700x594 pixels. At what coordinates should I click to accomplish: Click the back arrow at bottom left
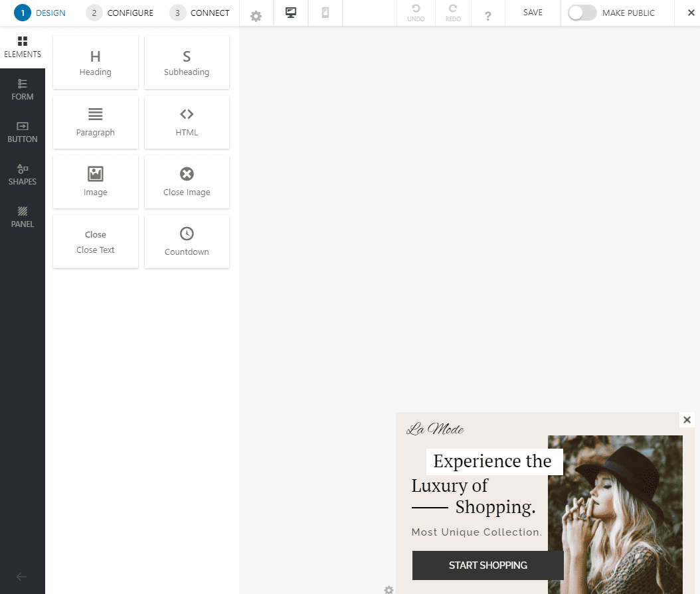point(21,576)
